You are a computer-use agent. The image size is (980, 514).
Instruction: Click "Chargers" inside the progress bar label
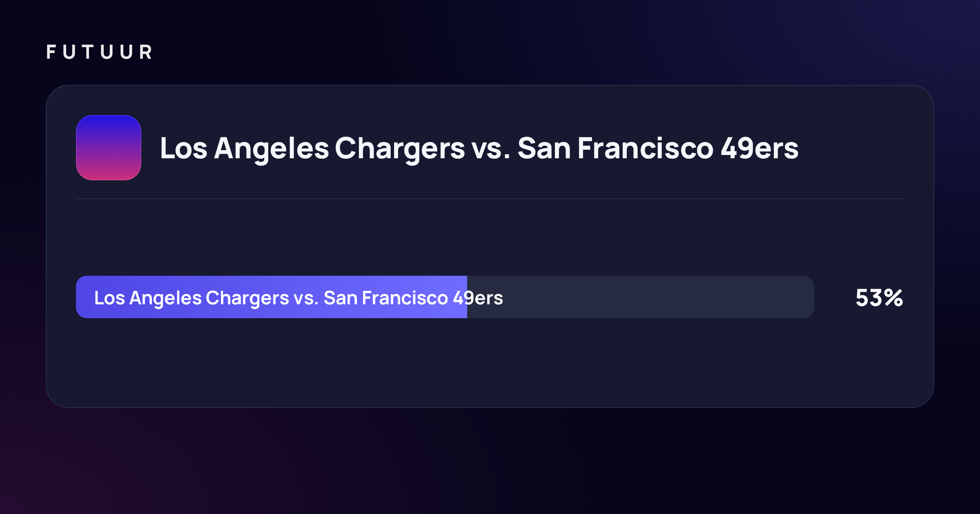(247, 298)
